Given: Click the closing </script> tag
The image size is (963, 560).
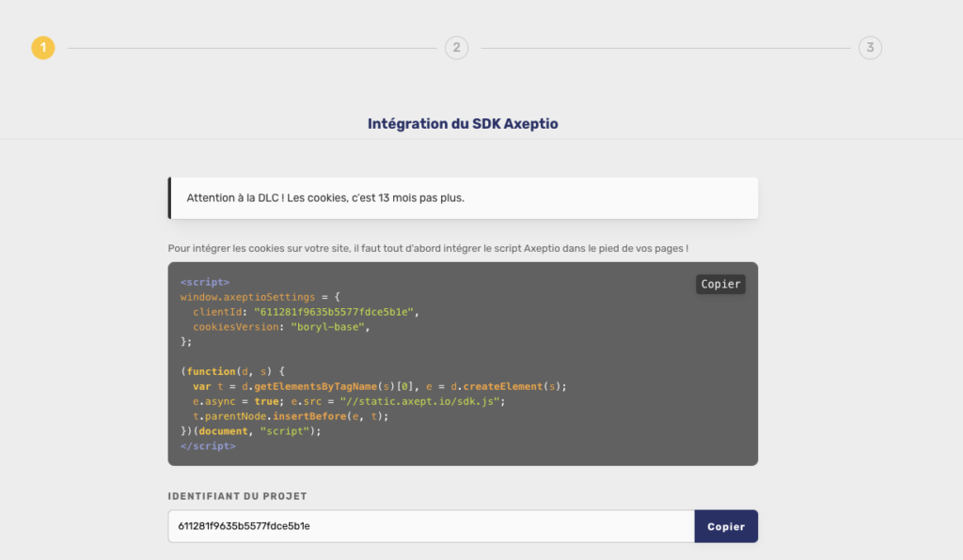Looking at the screenshot, I should (208, 446).
